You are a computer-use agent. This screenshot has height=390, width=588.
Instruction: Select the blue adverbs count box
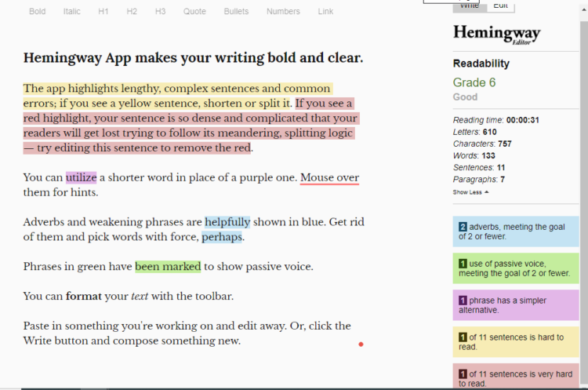pos(514,231)
